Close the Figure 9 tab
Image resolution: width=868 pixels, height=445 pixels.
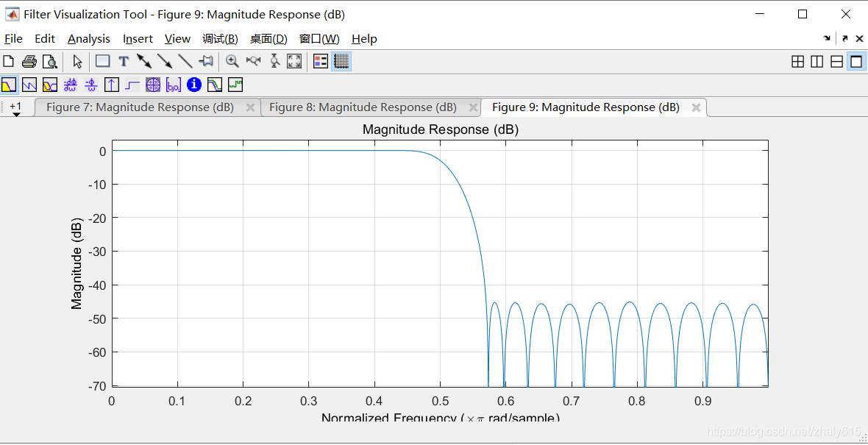[x=696, y=108]
